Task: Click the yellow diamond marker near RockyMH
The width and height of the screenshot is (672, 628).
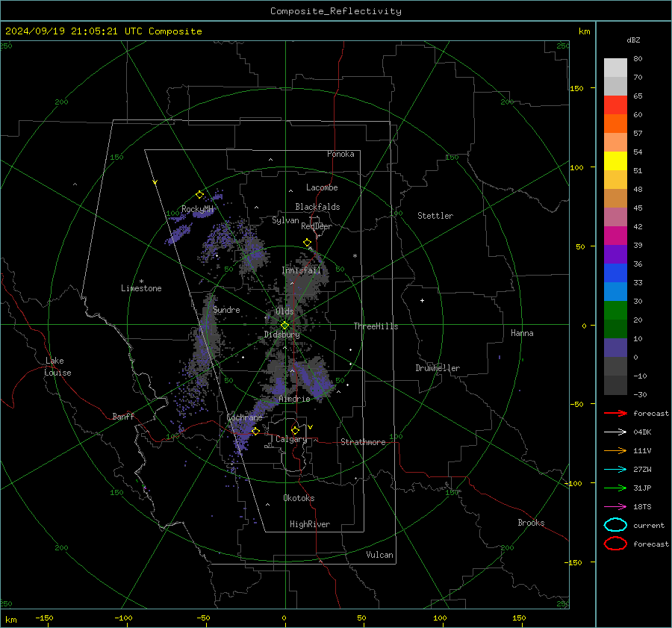Action: pyautogui.click(x=199, y=195)
